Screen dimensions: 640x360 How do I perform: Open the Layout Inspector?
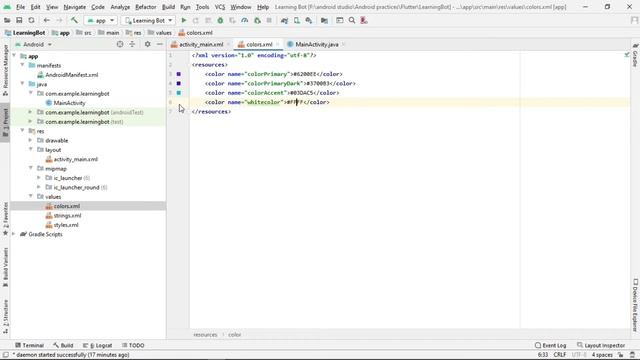pos(601,345)
